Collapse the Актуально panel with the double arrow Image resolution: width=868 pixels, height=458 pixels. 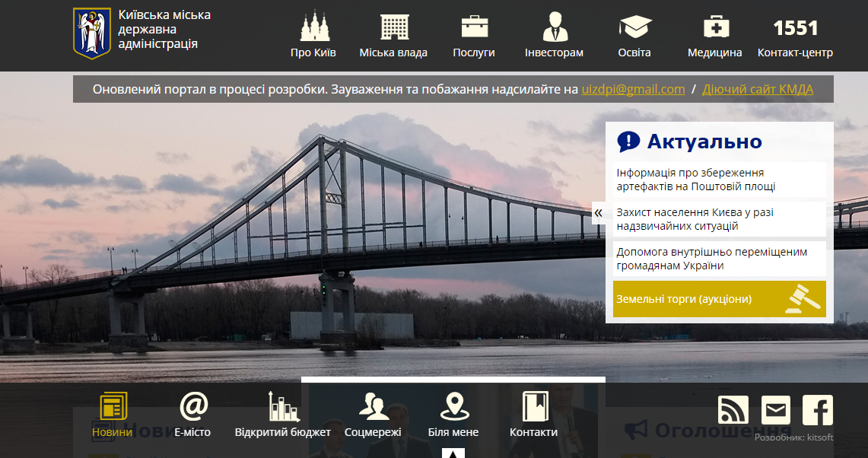coord(599,213)
